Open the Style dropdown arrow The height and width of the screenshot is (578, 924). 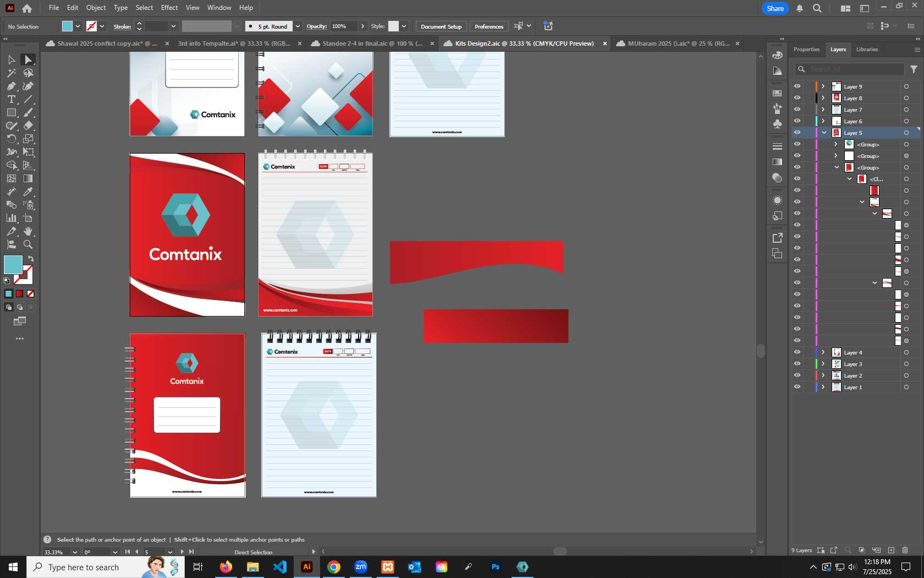click(x=404, y=26)
